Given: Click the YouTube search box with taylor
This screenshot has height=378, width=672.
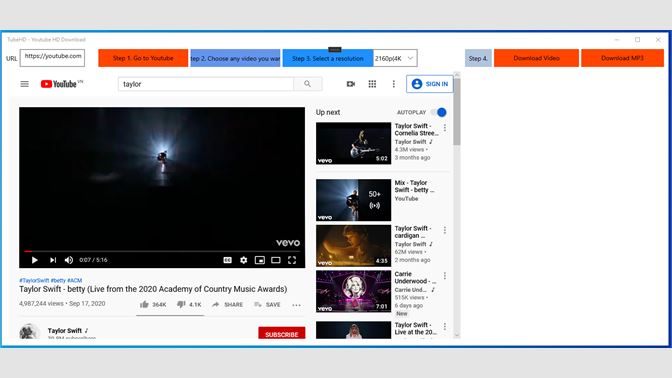Looking at the screenshot, I should click(206, 84).
